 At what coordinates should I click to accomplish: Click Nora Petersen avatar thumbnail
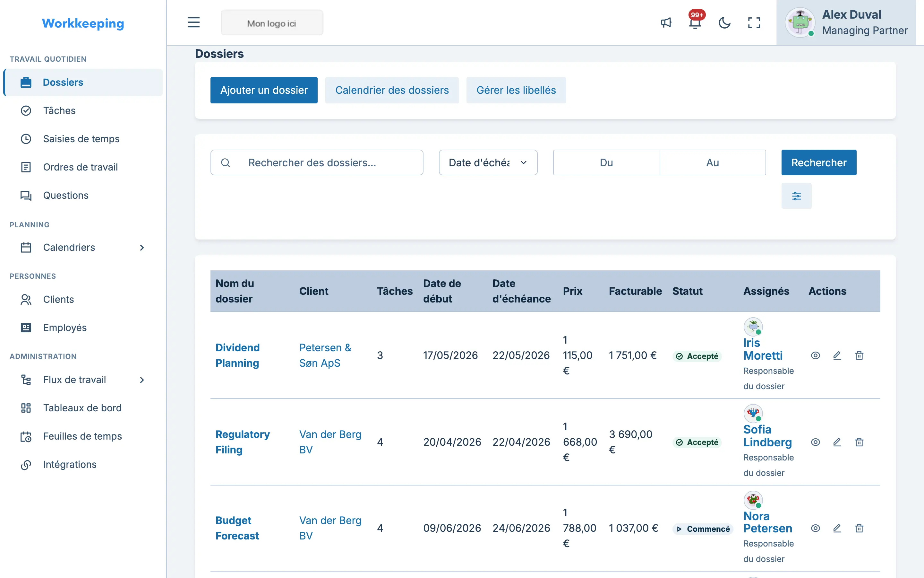(x=753, y=500)
